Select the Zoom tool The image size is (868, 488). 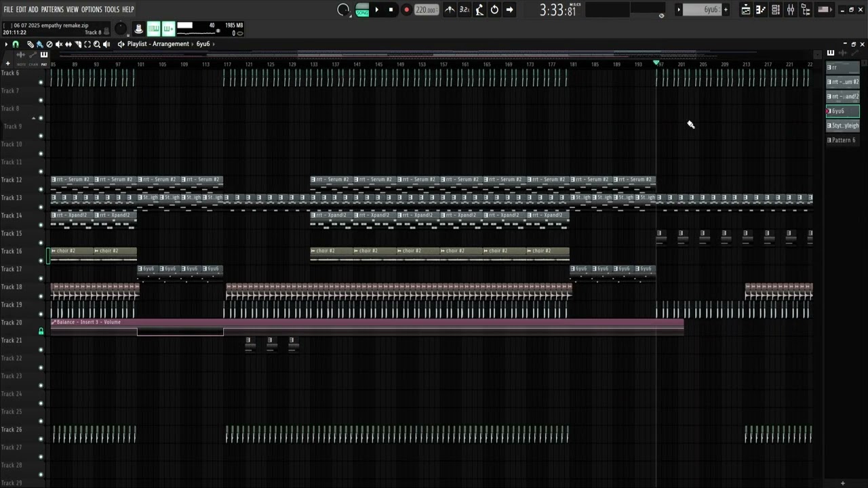coord(96,44)
